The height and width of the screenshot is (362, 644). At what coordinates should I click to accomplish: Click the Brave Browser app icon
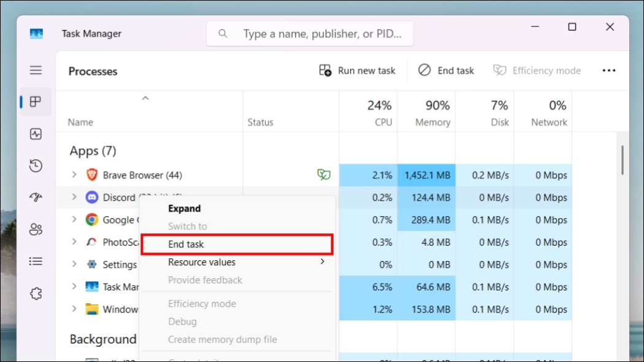(91, 175)
